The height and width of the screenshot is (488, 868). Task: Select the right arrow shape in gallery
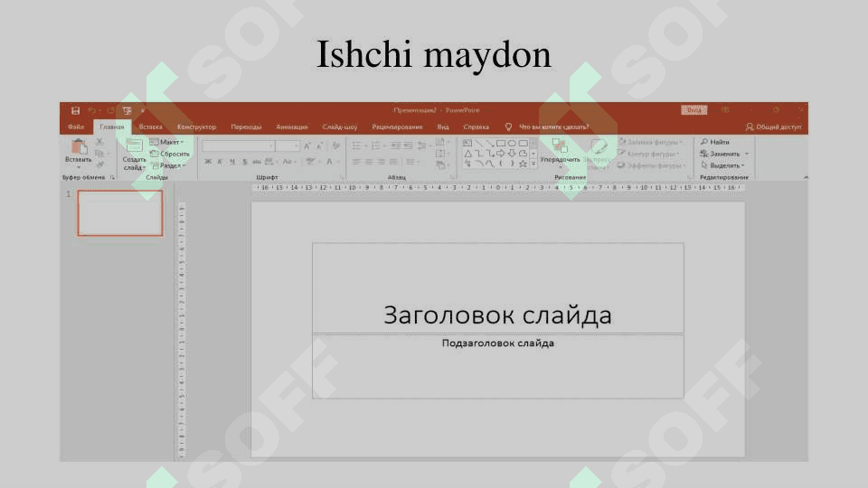[x=501, y=154]
